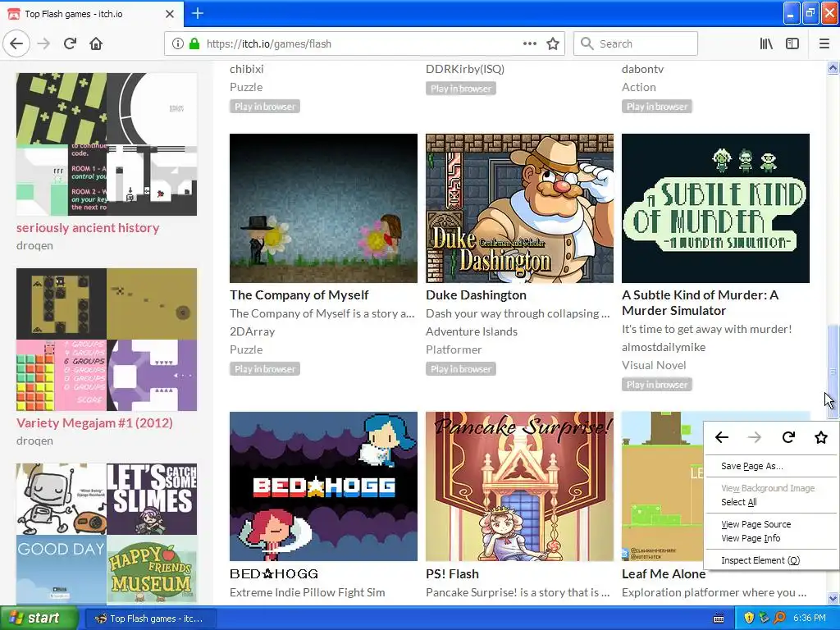Toggle the sidebar view icon
Image resolution: width=840 pixels, height=630 pixels.
point(792,43)
